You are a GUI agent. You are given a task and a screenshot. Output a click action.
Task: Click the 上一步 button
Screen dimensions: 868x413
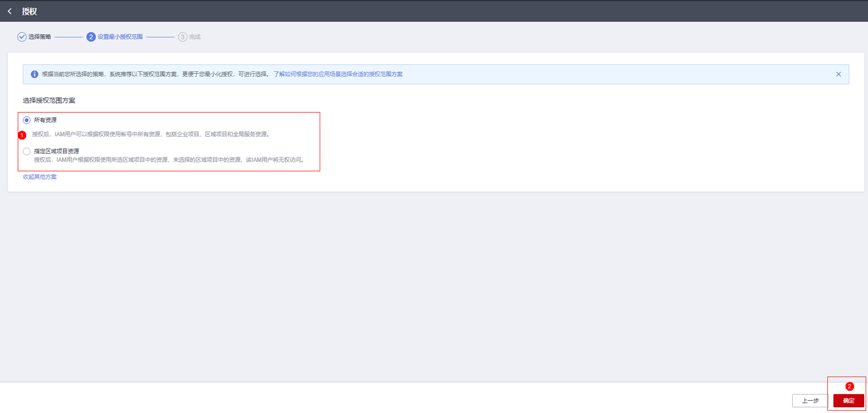[x=810, y=401]
